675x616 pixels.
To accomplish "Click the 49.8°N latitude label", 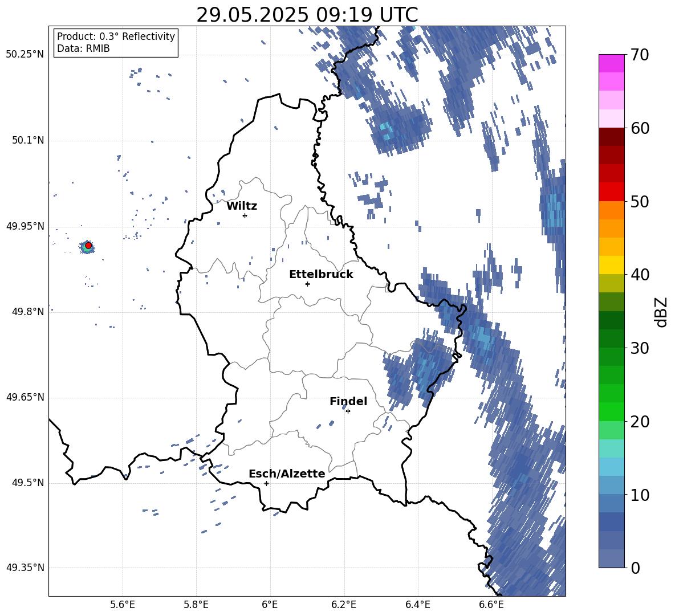I will click(x=28, y=312).
